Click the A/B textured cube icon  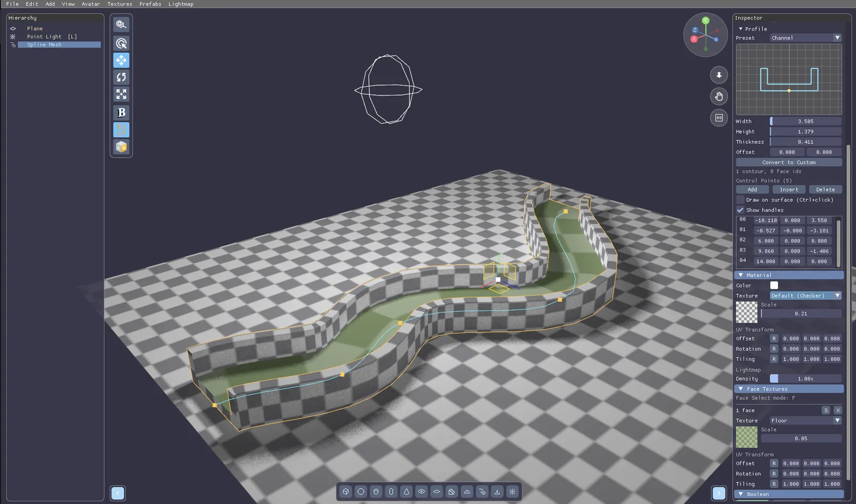tap(121, 147)
